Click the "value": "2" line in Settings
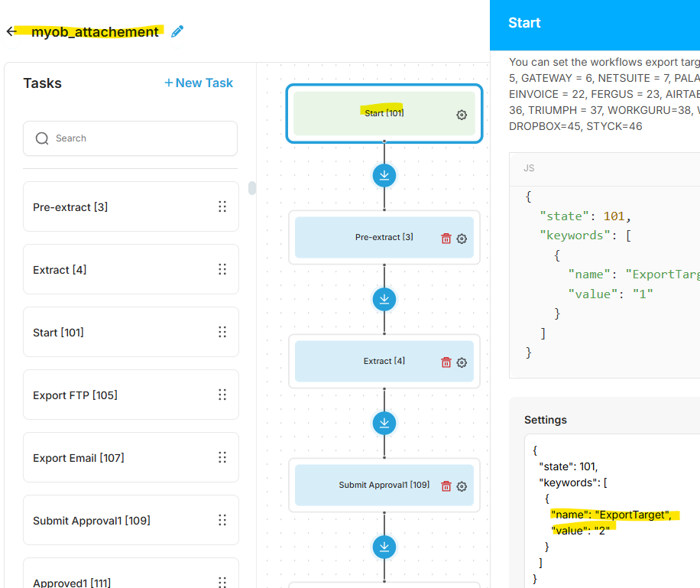This screenshot has width=700, height=588. coord(580,531)
